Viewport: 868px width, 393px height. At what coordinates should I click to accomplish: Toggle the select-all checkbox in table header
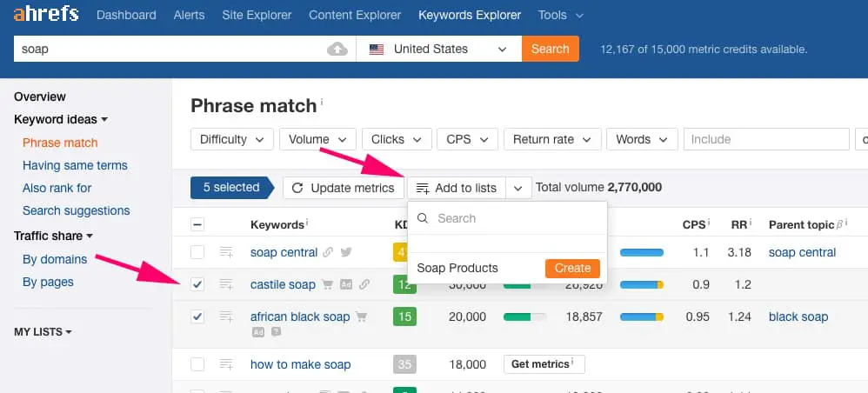coord(197,224)
